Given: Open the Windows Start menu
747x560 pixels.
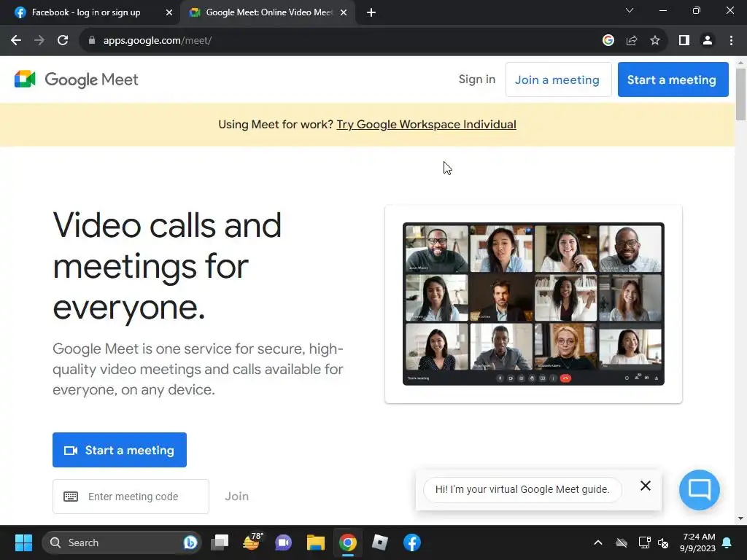Looking at the screenshot, I should [23, 542].
